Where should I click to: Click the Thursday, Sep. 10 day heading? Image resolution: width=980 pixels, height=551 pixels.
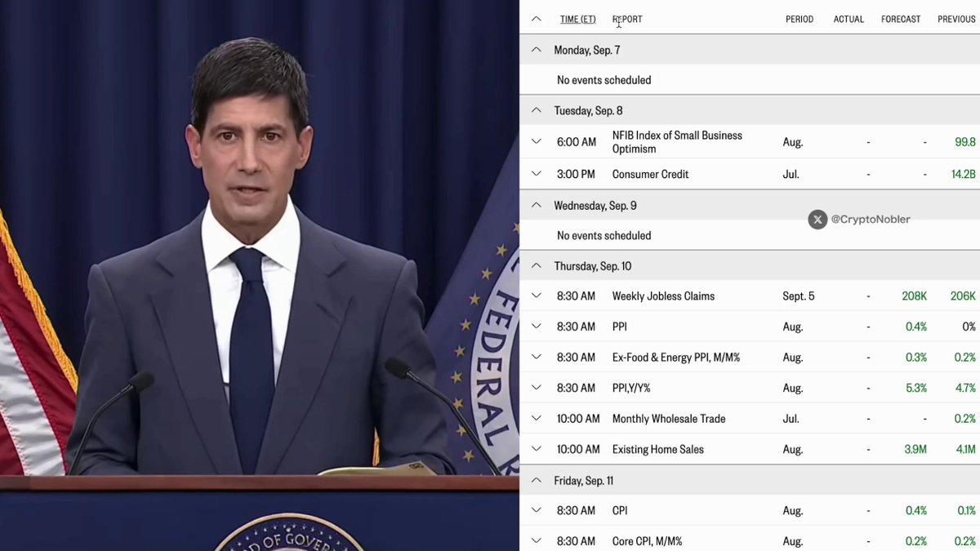pyautogui.click(x=593, y=266)
